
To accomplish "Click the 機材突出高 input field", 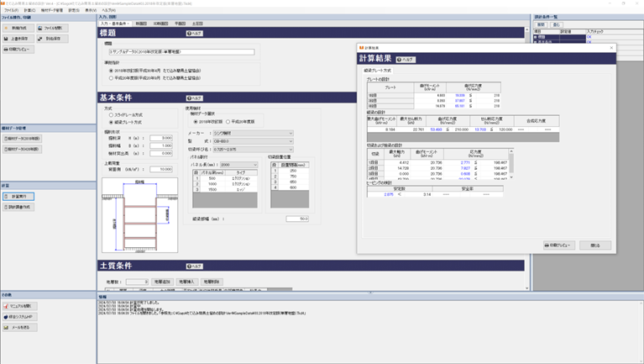I will pyautogui.click(x=161, y=153).
